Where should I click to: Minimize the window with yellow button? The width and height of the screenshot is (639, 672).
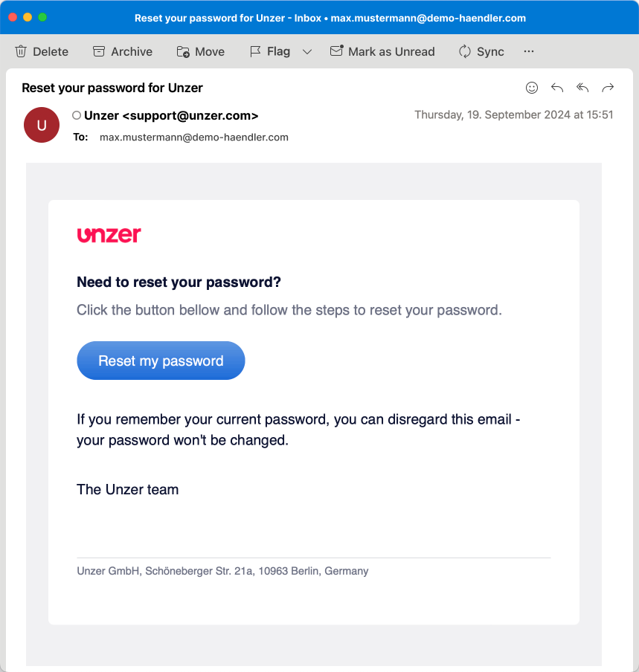(28, 17)
